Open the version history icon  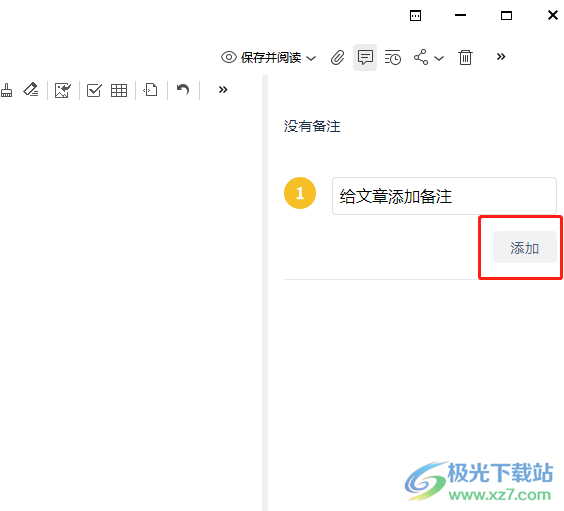pyautogui.click(x=392, y=58)
